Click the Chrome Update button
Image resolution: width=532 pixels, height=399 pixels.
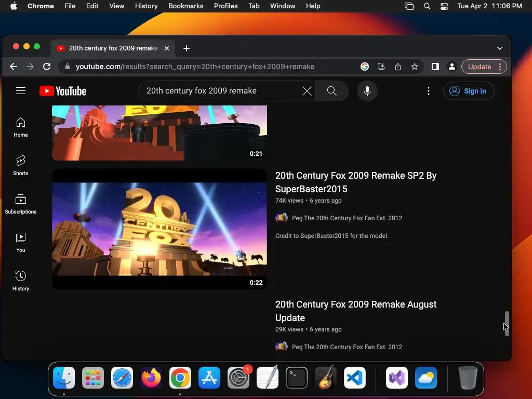(x=480, y=66)
